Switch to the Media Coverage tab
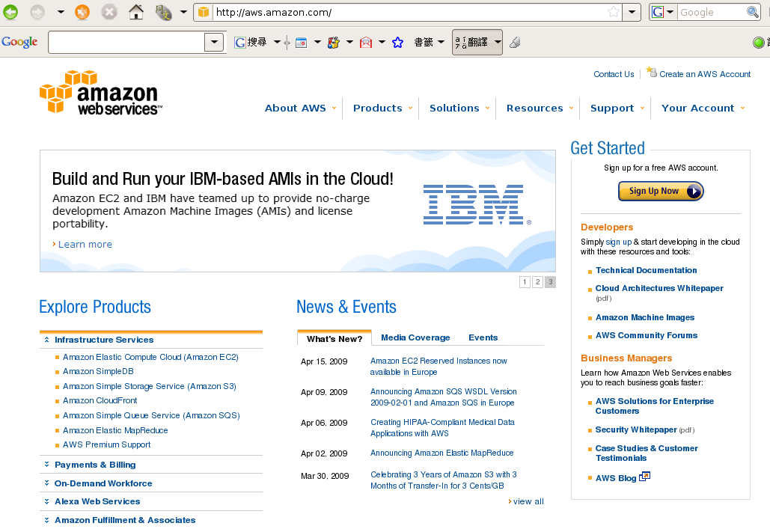770x532 pixels. coord(415,337)
